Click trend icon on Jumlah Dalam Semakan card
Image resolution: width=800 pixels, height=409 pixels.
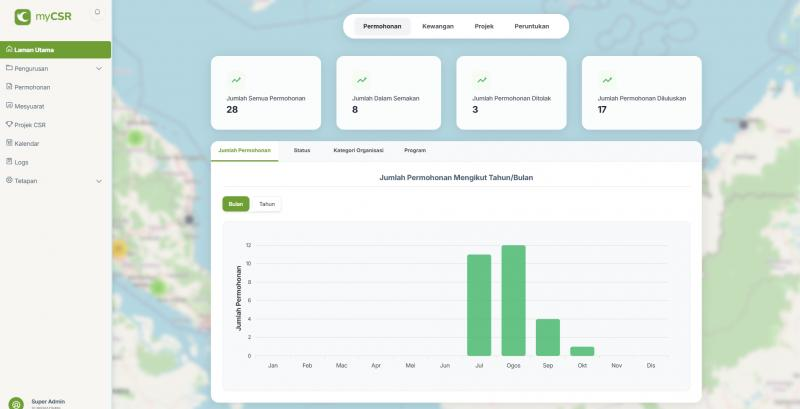362,80
